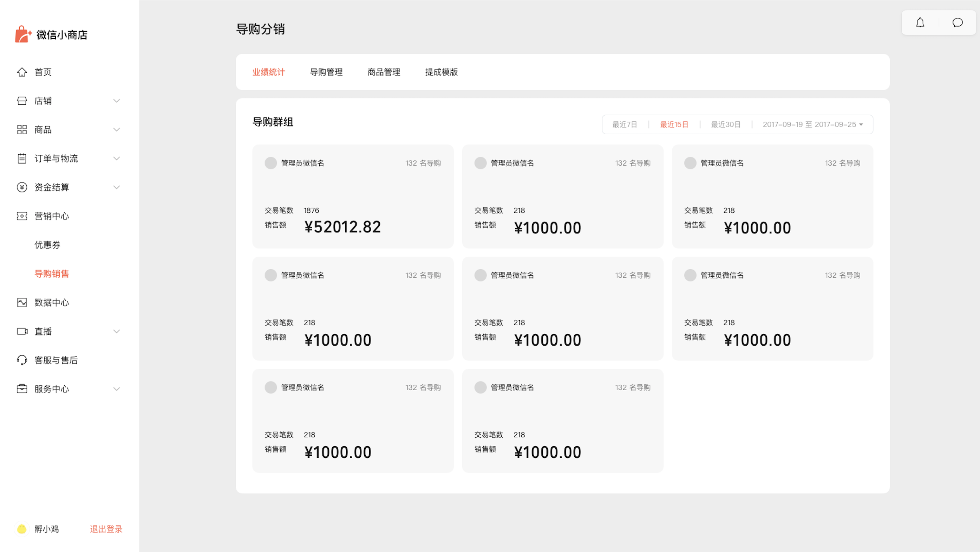Select the 最近30日 time filter
The height and width of the screenshot is (552, 980).
coord(725,124)
